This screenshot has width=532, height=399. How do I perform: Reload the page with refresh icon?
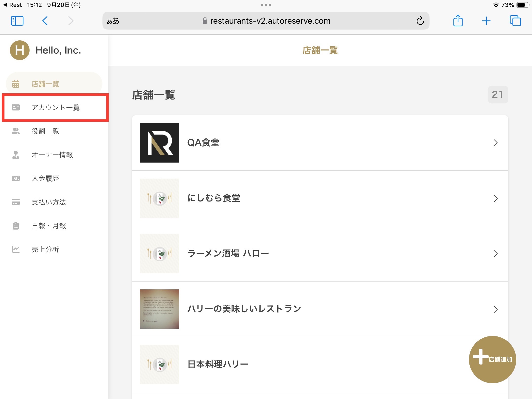coord(420,21)
